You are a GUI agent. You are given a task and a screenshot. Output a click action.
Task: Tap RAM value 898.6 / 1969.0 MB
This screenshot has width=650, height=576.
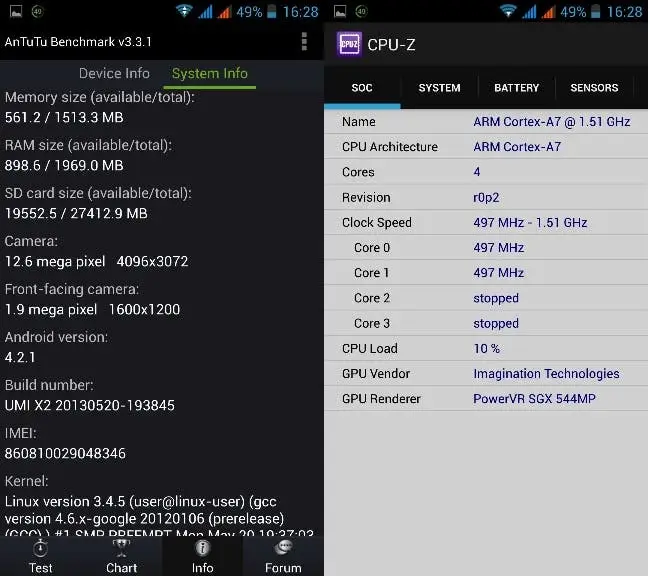pos(64,165)
